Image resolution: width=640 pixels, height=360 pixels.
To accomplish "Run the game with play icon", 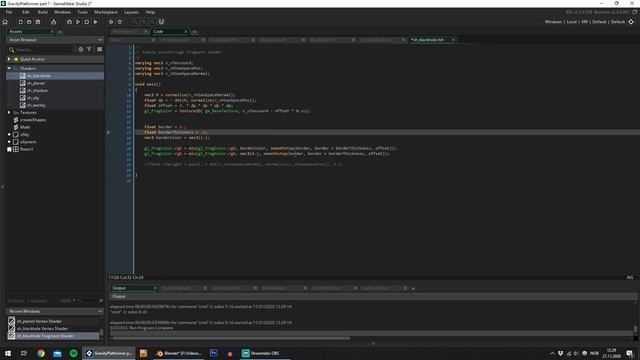I will (x=78, y=22).
